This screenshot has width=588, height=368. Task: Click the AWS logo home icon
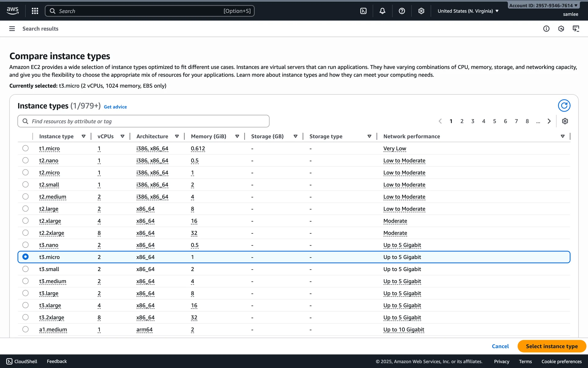(x=13, y=11)
